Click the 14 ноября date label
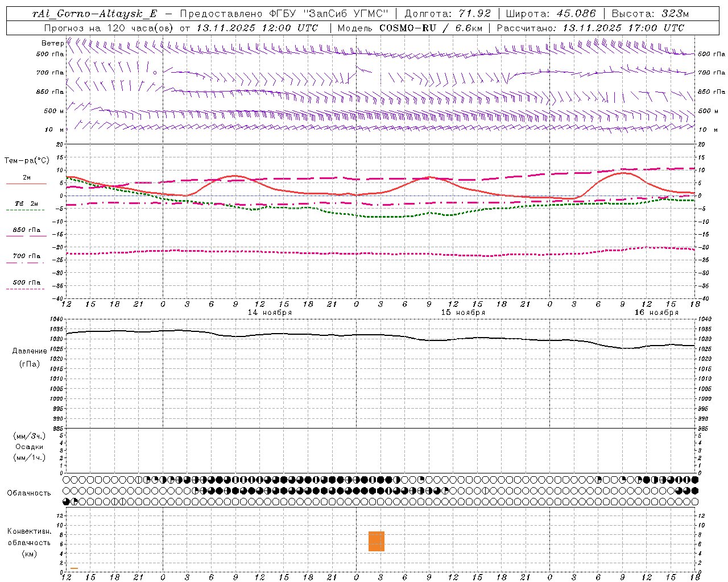This screenshot has width=728, height=582. [x=270, y=313]
